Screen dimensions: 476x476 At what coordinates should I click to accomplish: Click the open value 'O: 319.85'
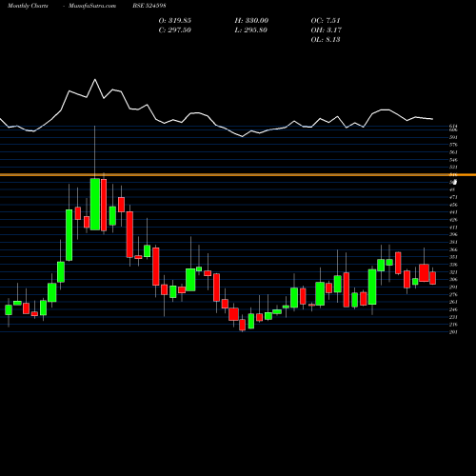(x=175, y=21)
